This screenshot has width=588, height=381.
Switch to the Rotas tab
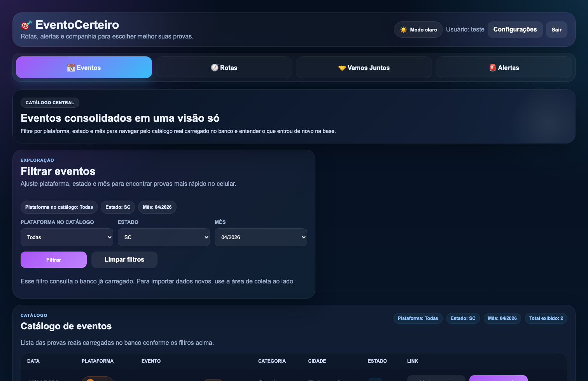point(224,67)
